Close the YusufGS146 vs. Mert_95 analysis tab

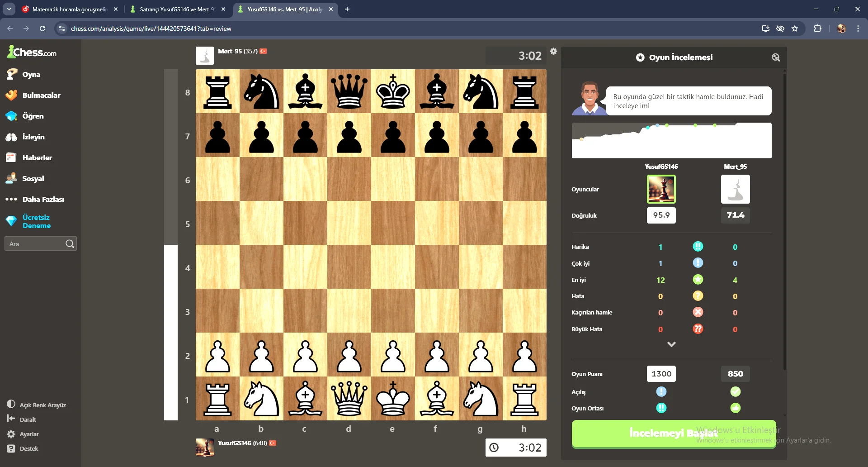[x=331, y=9]
